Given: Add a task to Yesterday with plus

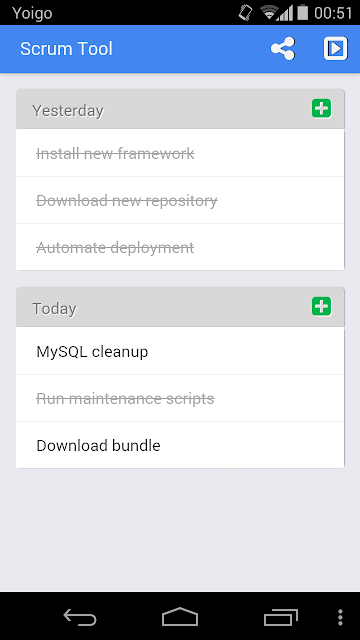Looking at the screenshot, I should click(322, 109).
